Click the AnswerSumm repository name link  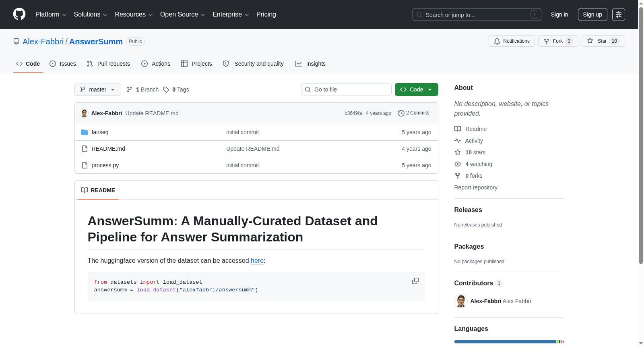coord(96,42)
